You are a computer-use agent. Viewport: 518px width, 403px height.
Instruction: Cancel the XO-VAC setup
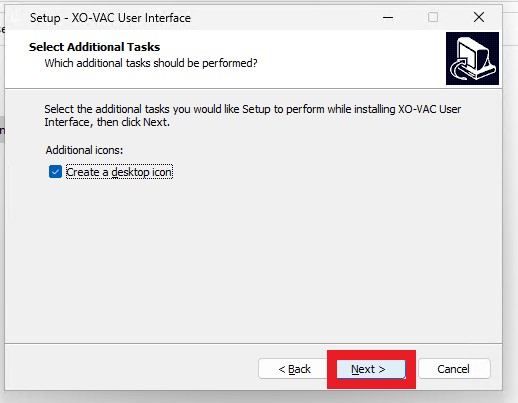click(454, 369)
